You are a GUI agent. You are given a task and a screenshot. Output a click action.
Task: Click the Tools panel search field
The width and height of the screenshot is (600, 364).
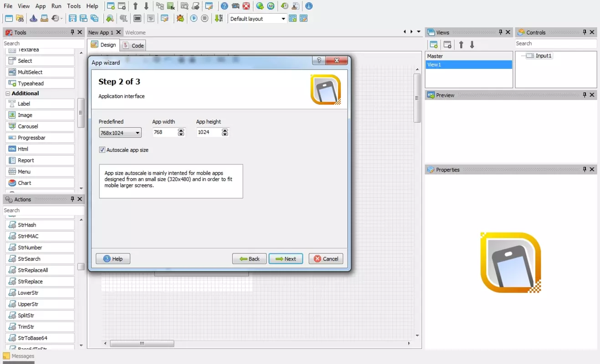tap(44, 43)
